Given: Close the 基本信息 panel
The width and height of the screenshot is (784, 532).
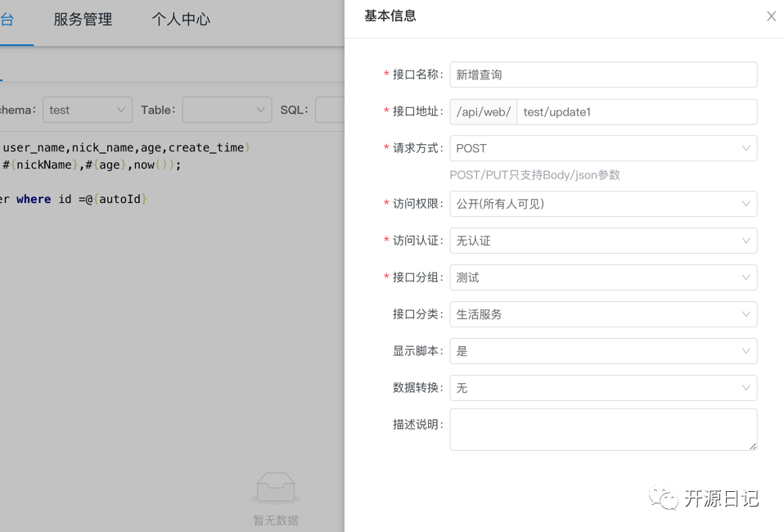Looking at the screenshot, I should tap(770, 16).
